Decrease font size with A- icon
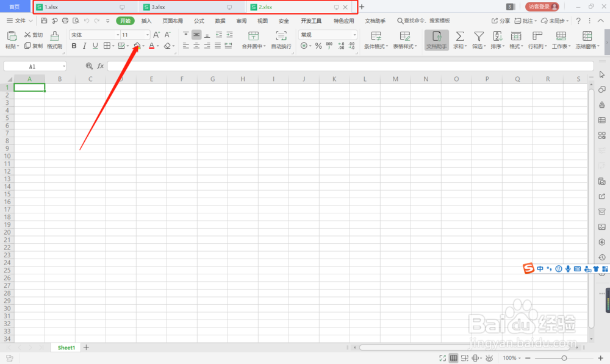 pos(167,35)
